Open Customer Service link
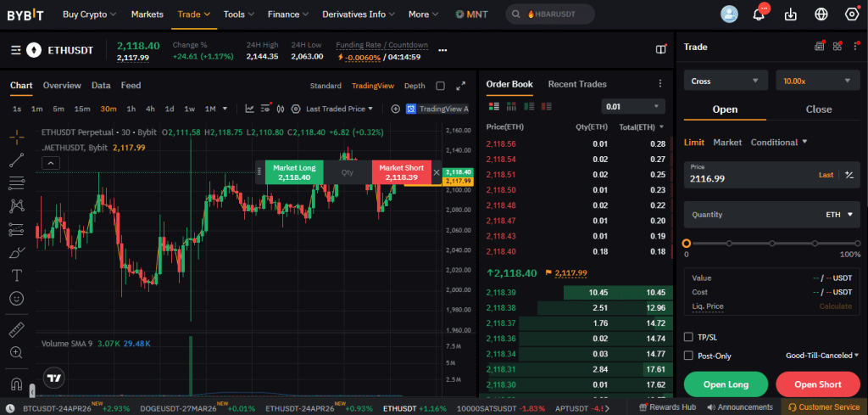The height and width of the screenshot is (415, 868). click(x=824, y=407)
